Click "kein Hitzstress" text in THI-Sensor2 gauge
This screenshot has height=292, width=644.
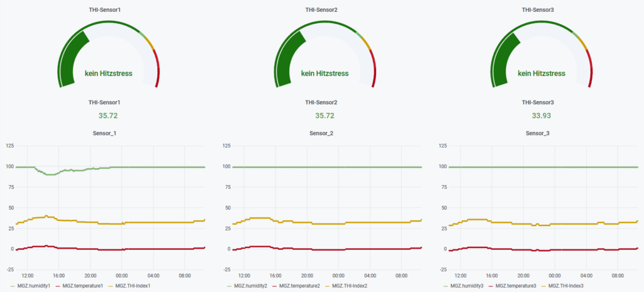coord(325,73)
